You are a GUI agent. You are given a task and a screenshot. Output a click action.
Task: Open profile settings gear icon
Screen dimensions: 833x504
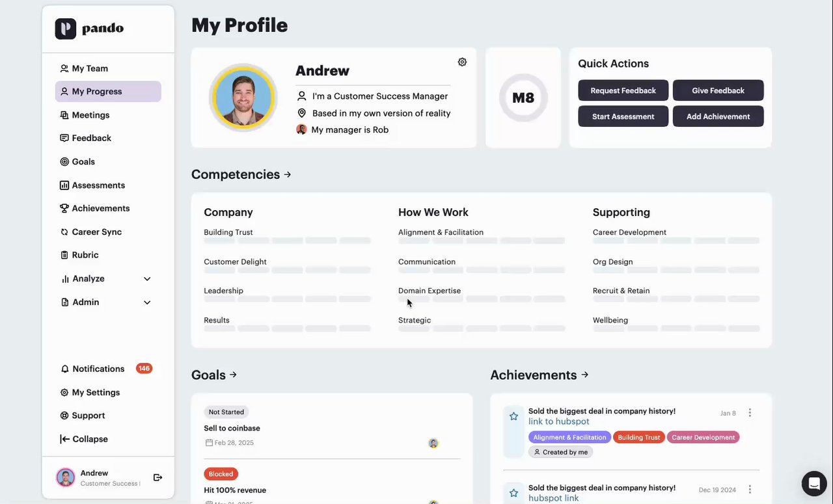pos(462,62)
